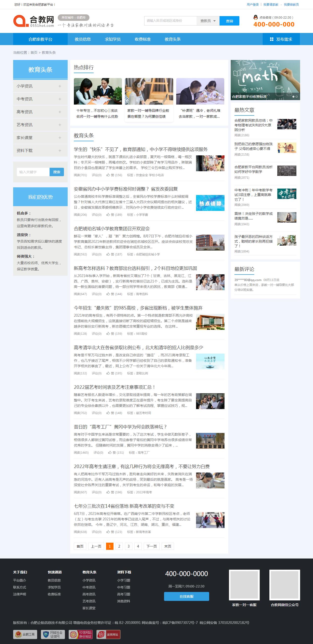
Task: Click the 用户登录 link
Action: coord(253,4)
